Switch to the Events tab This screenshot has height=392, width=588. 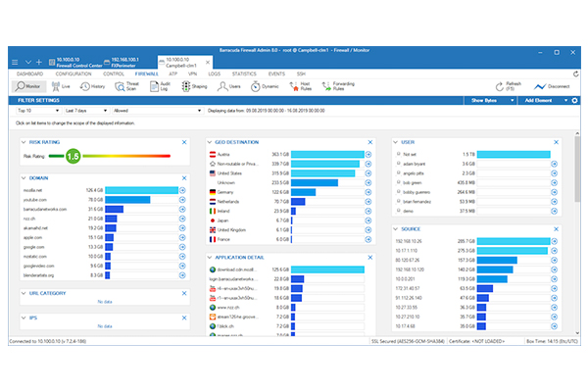tap(276, 73)
